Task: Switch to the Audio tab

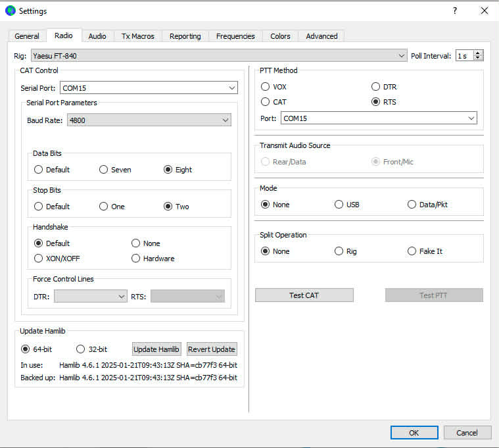Action: pyautogui.click(x=97, y=36)
